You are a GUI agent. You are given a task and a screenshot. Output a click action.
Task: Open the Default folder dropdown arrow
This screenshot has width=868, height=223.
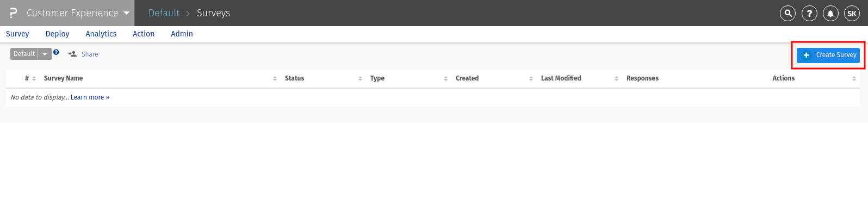45,54
